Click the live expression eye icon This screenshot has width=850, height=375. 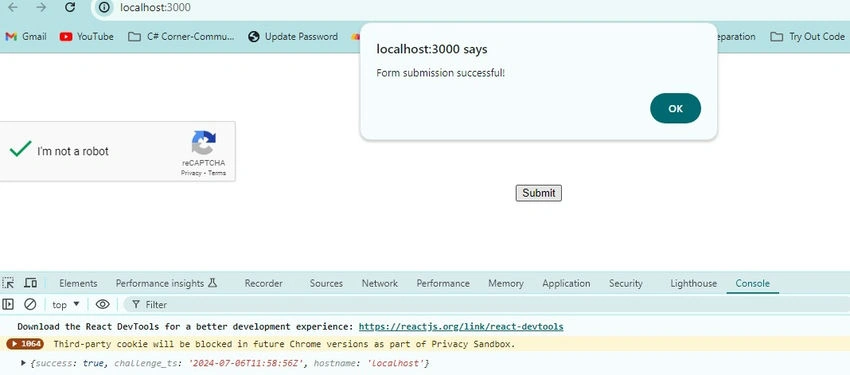102,305
